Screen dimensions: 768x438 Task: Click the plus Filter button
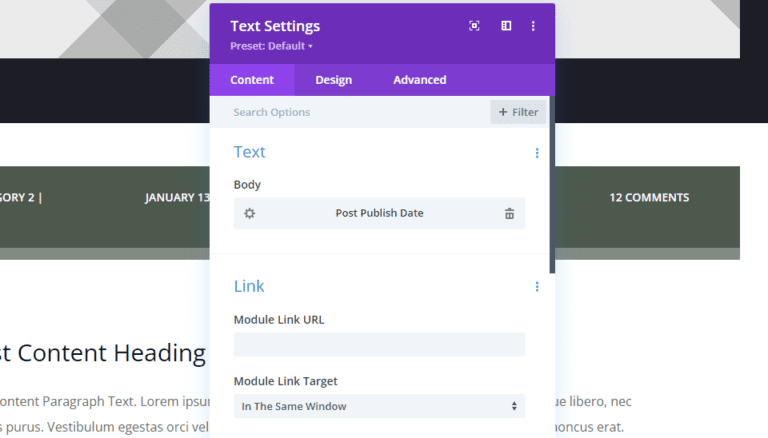pos(518,112)
